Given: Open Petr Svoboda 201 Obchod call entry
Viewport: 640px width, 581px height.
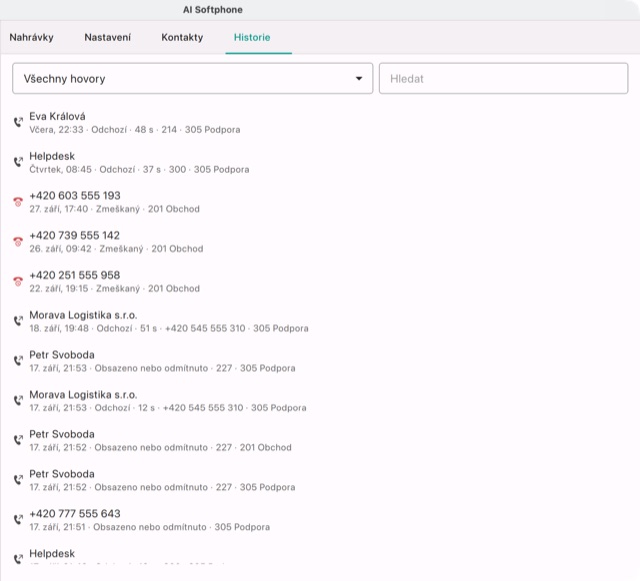Looking at the screenshot, I should pos(320,440).
